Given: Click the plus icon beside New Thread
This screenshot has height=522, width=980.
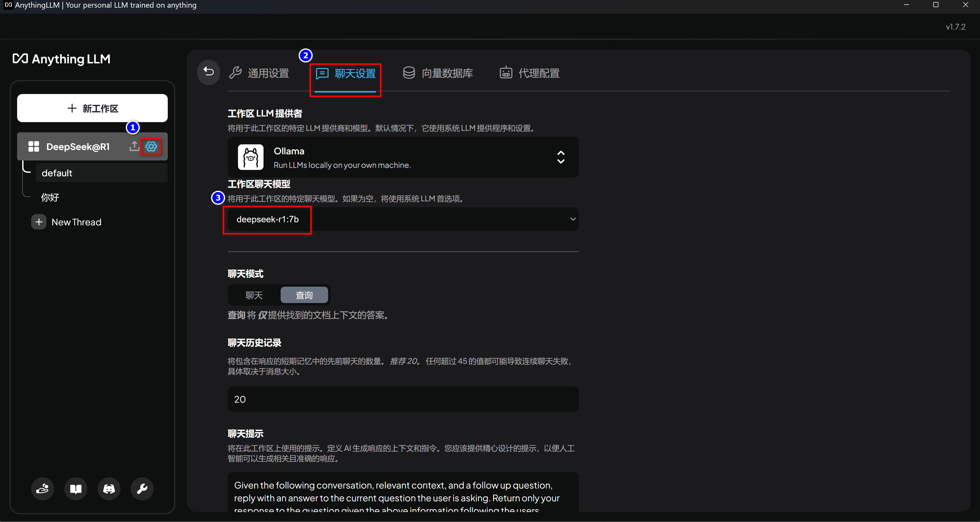Looking at the screenshot, I should coord(39,222).
